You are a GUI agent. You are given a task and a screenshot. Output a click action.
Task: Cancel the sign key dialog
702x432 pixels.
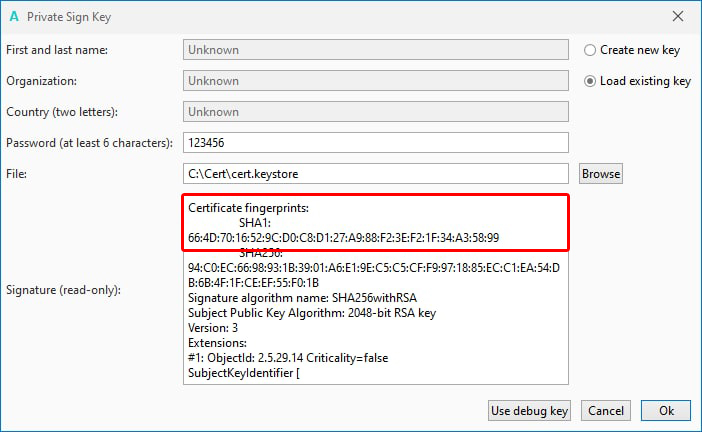606,411
